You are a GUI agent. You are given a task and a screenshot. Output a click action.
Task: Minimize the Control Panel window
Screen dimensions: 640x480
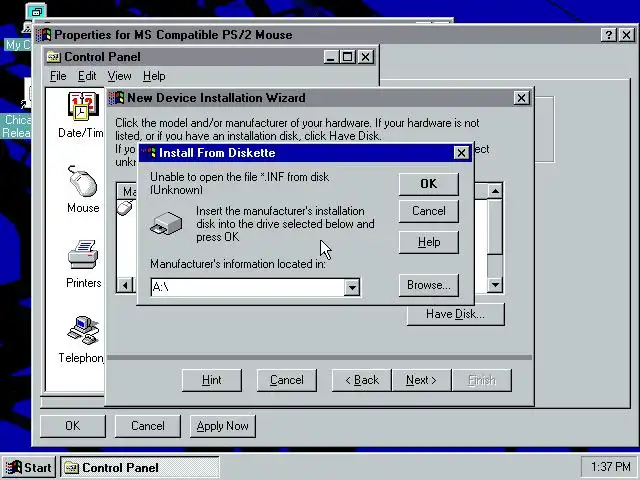point(331,57)
